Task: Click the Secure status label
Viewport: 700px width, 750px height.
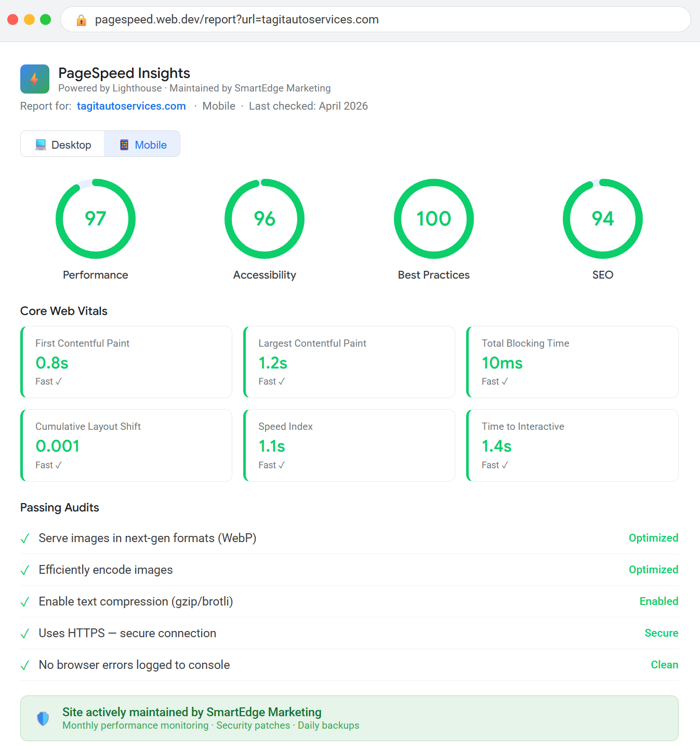Action: click(662, 633)
